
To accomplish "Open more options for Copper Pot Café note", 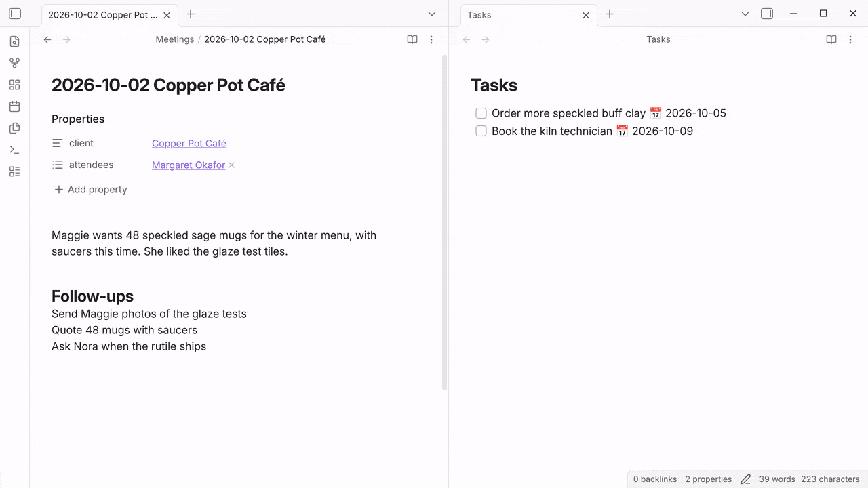I will tap(431, 39).
